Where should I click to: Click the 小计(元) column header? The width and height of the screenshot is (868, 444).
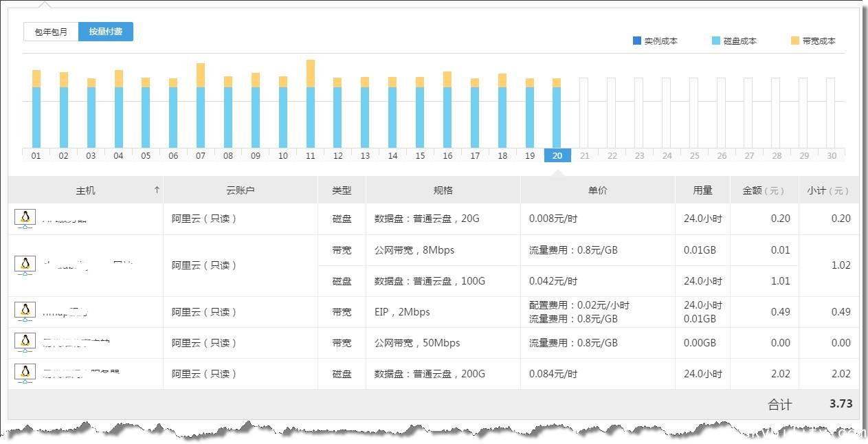[x=828, y=190]
